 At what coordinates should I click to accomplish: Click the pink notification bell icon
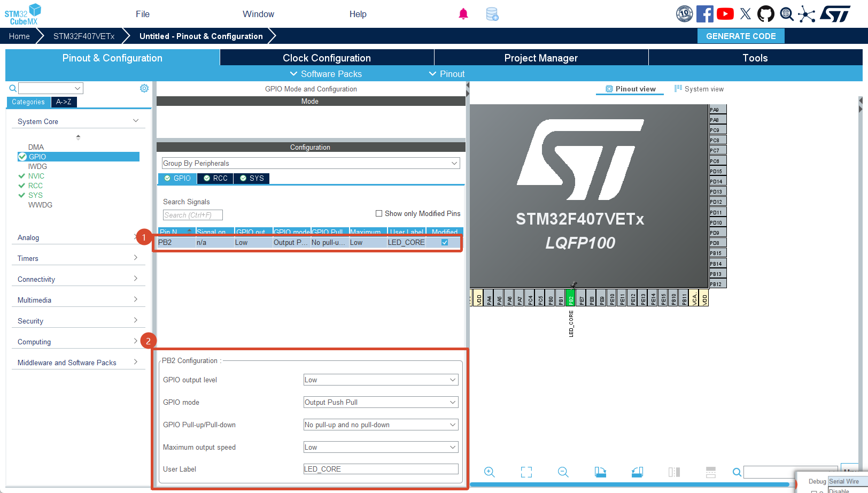[463, 14]
